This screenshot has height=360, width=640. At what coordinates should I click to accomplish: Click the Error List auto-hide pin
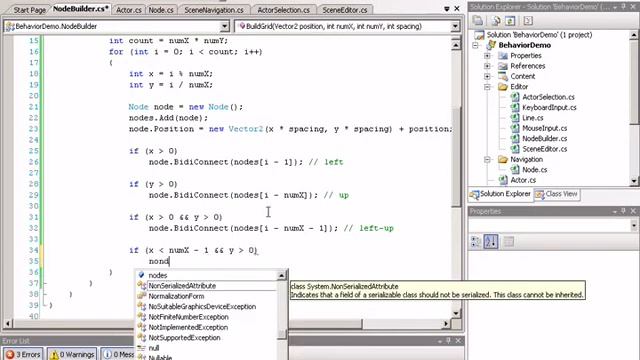(449, 340)
